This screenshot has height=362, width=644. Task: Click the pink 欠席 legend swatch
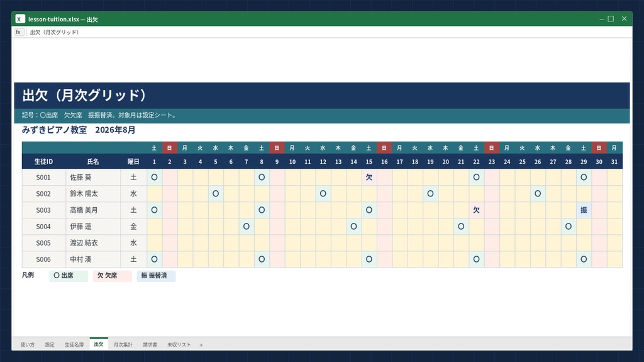pos(112,276)
